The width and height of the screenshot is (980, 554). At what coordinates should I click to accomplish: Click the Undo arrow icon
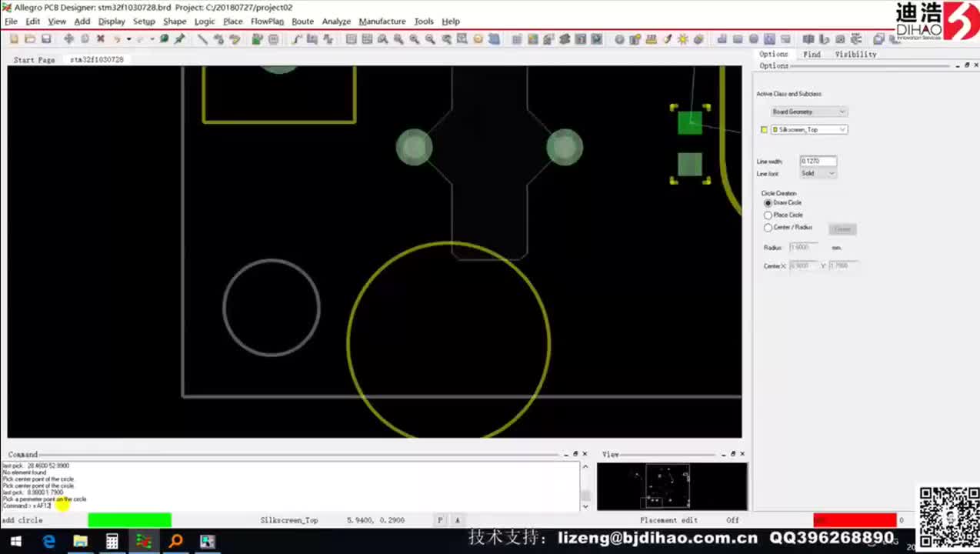point(117,39)
